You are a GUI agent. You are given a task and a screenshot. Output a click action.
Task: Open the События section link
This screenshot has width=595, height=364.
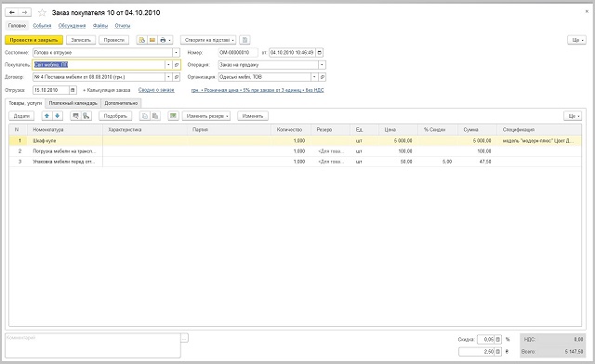pos(42,26)
